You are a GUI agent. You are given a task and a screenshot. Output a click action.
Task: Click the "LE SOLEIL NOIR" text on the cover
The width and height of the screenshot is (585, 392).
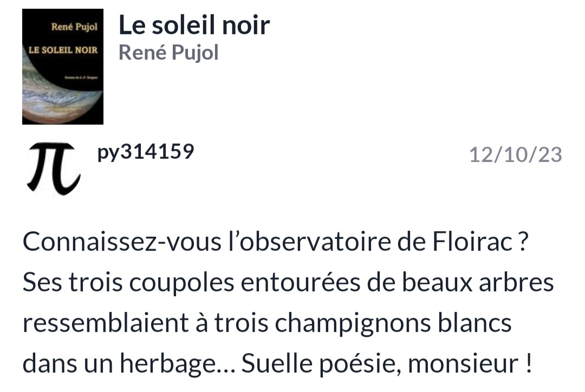click(x=63, y=50)
